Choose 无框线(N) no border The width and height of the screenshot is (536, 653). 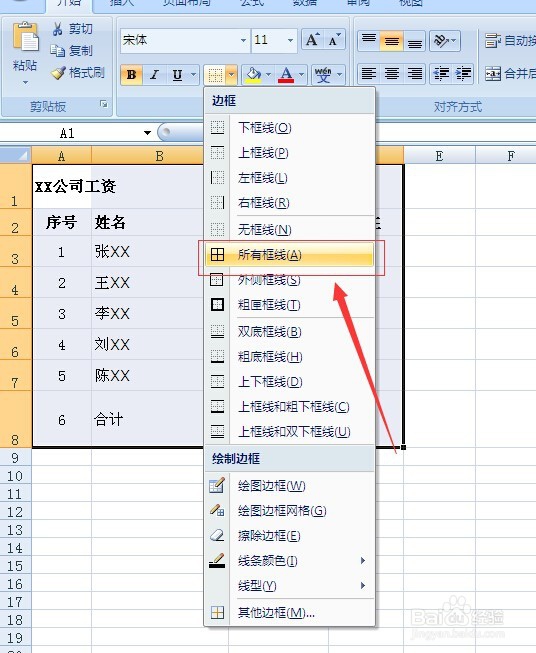pyautogui.click(x=290, y=229)
